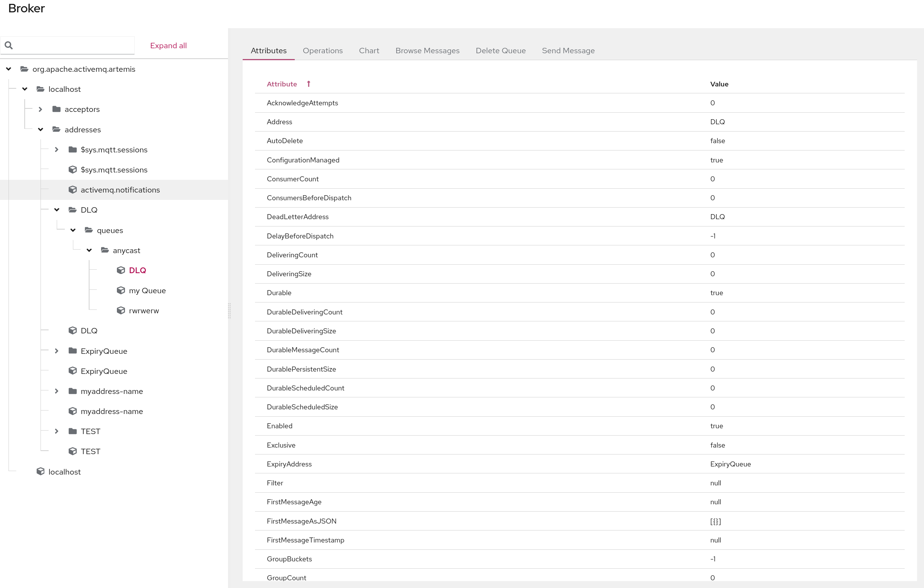Open the Send Message tab
The image size is (924, 588).
click(568, 51)
